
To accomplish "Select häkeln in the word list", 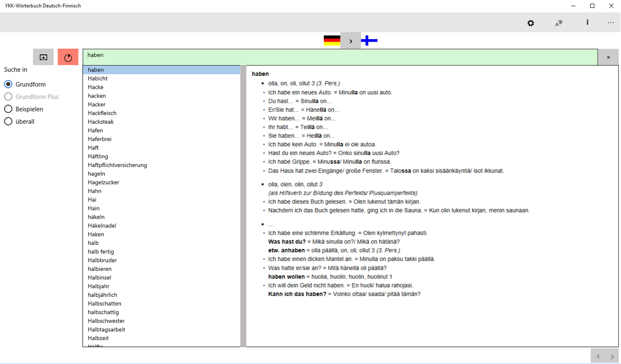I will pos(162,217).
